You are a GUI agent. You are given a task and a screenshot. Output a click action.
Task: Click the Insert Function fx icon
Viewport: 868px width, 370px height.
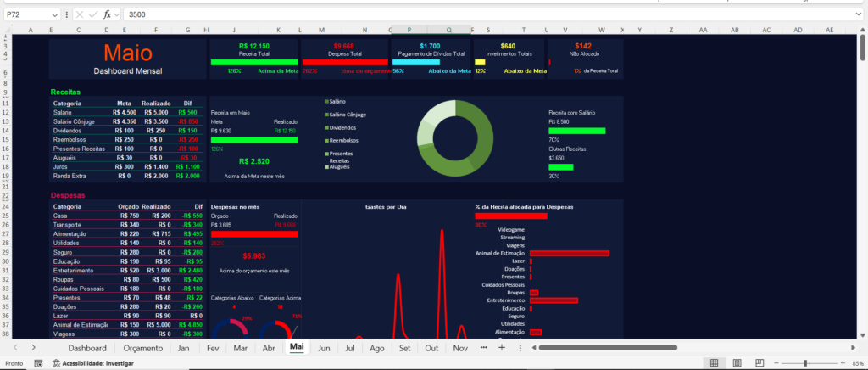click(107, 15)
